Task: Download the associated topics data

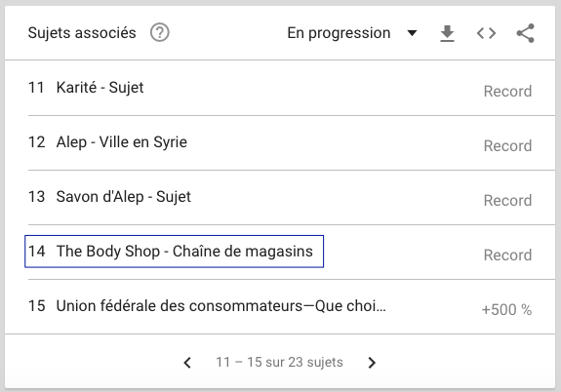Action: (x=447, y=33)
